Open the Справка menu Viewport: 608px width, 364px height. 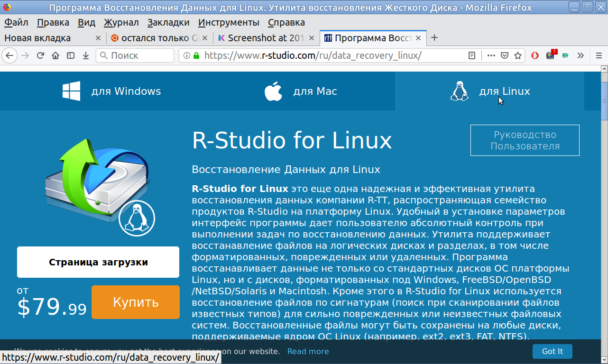286,22
